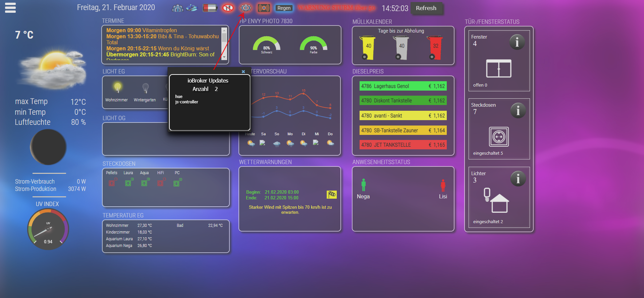Image resolution: width=644 pixels, height=298 pixels.
Task: Click the yellow trash bin icon
Action: coord(368,48)
